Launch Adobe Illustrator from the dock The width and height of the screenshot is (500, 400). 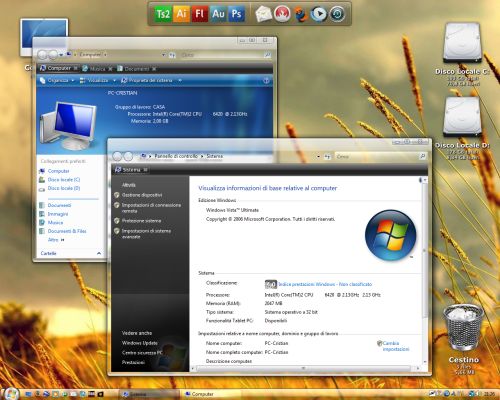click(x=181, y=14)
